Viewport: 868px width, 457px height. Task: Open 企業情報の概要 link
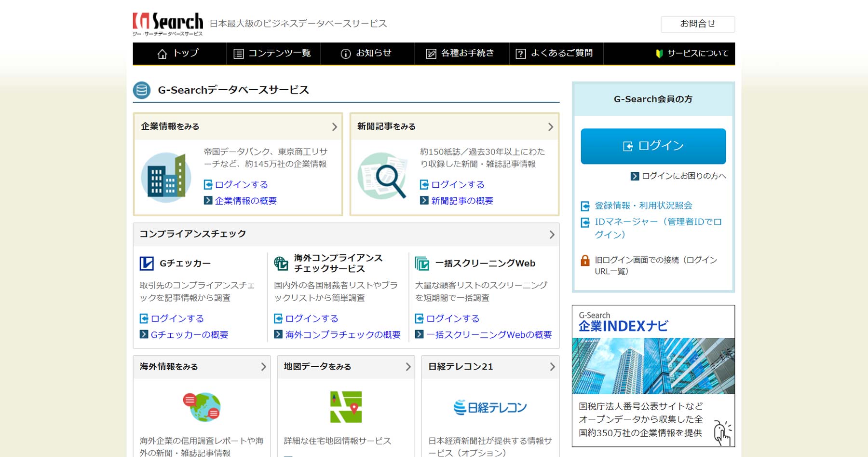(x=246, y=201)
